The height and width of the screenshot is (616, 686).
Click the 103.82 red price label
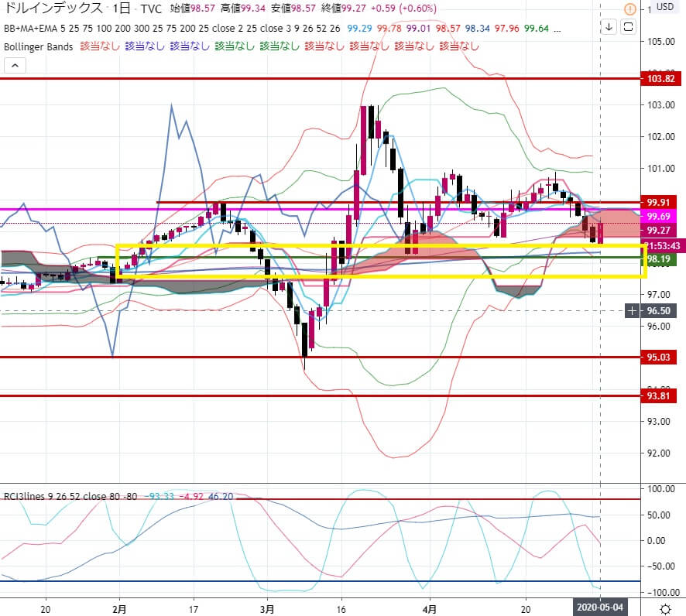661,79
